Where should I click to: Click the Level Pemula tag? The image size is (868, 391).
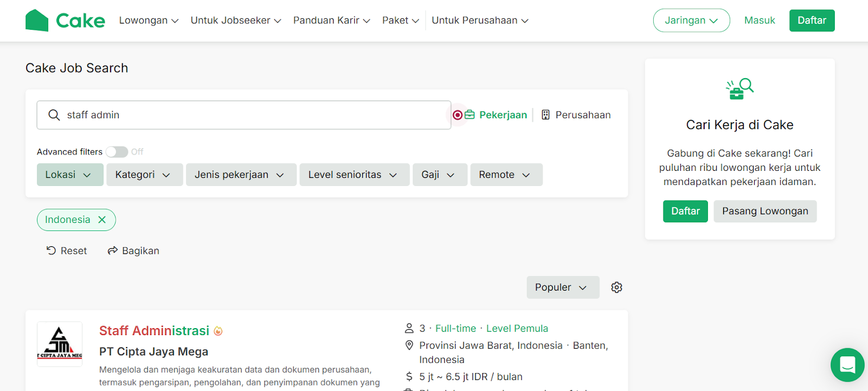pyautogui.click(x=517, y=329)
